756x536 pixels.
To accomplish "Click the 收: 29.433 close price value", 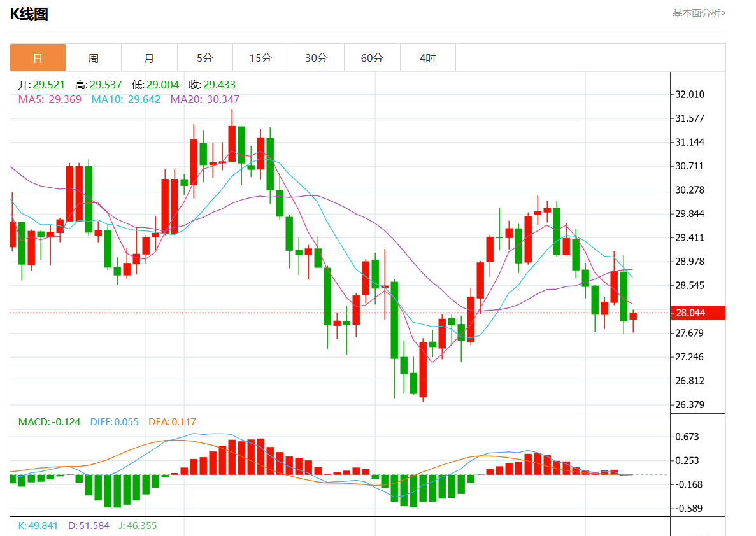I will coord(212,85).
